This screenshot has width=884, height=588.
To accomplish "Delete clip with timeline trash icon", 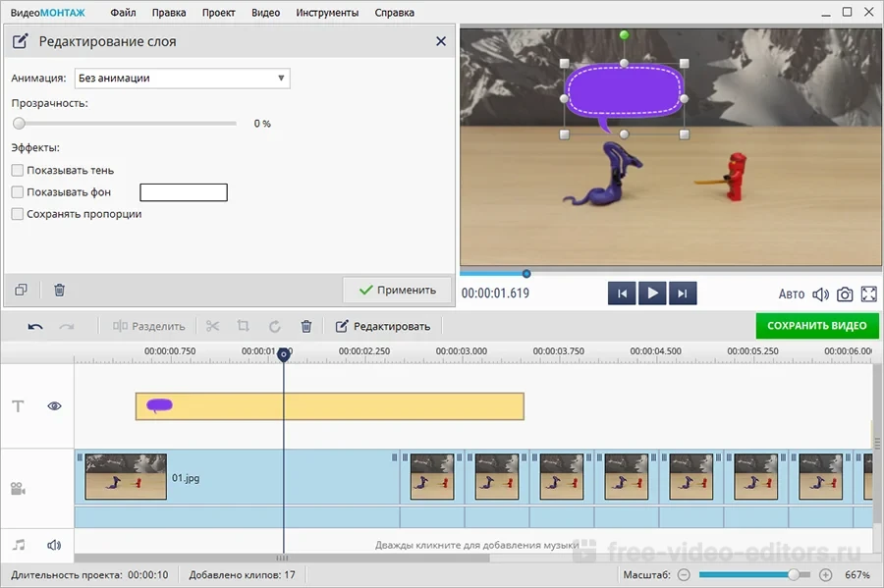I will point(306,326).
